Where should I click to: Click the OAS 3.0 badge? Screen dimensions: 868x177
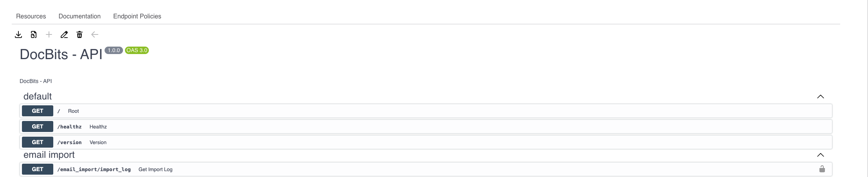click(x=137, y=50)
